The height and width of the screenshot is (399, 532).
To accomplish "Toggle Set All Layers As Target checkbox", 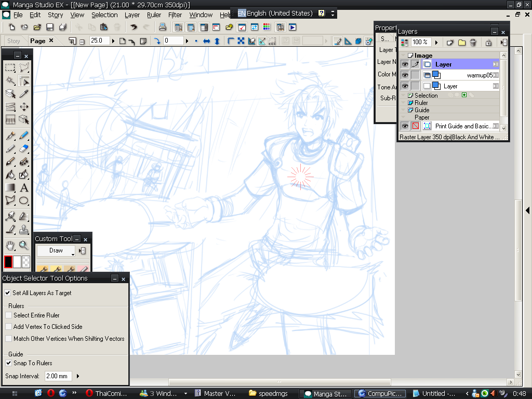I will click(x=8, y=293).
